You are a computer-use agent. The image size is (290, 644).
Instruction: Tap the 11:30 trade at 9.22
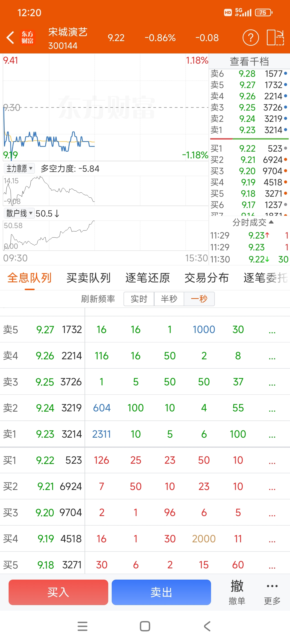point(249,259)
